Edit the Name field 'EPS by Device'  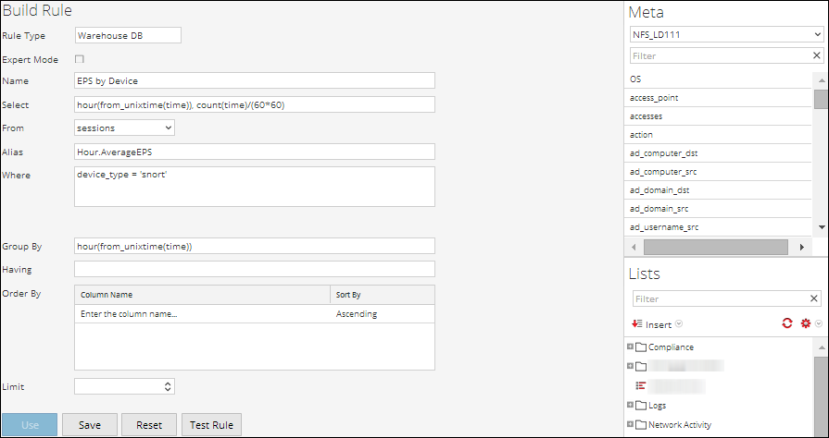[x=254, y=80]
